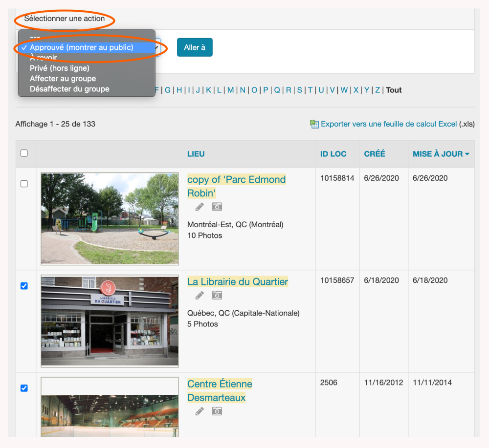Image resolution: width=489 pixels, height=448 pixels.
Task: Toggle the select-all checkbox in table header
Action: [x=24, y=153]
